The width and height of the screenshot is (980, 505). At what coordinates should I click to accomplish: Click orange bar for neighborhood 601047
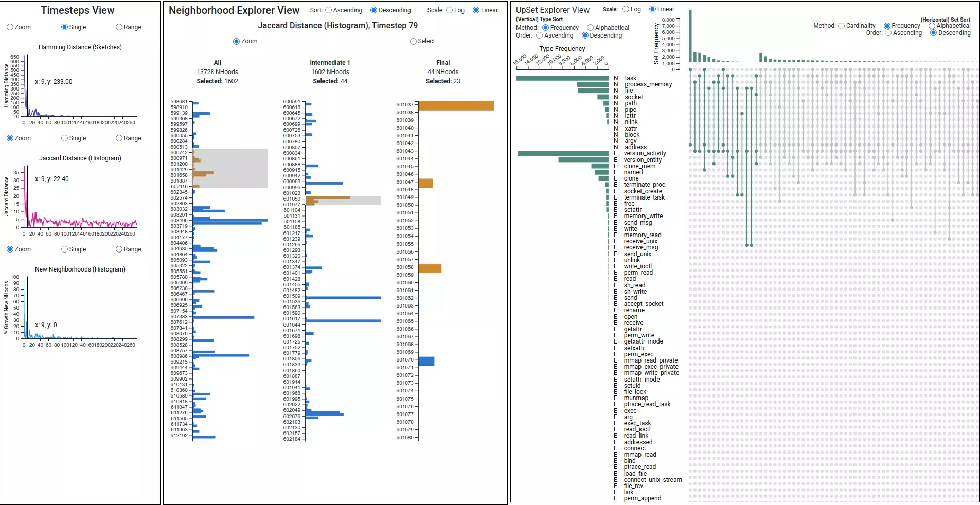[425, 183]
